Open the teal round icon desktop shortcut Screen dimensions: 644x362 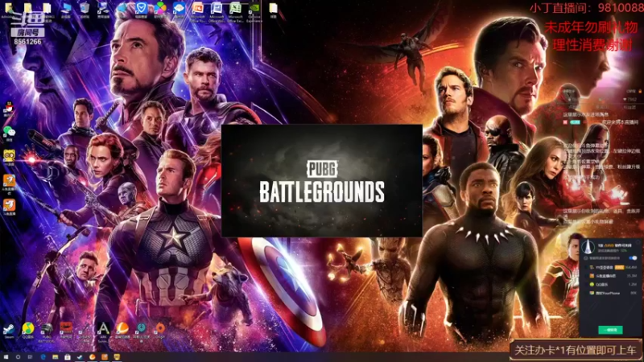coord(142,331)
